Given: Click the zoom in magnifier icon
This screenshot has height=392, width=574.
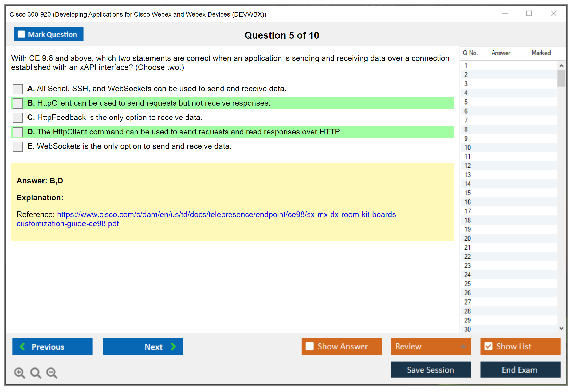Looking at the screenshot, I should pos(19,373).
